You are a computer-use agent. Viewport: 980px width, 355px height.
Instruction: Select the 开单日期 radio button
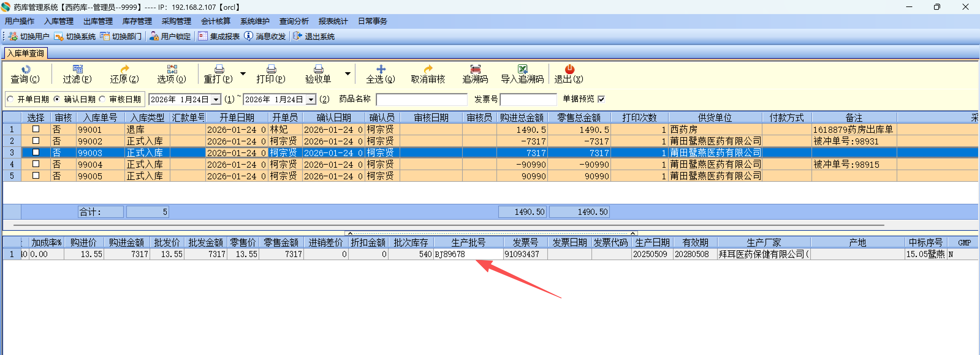(x=11, y=99)
